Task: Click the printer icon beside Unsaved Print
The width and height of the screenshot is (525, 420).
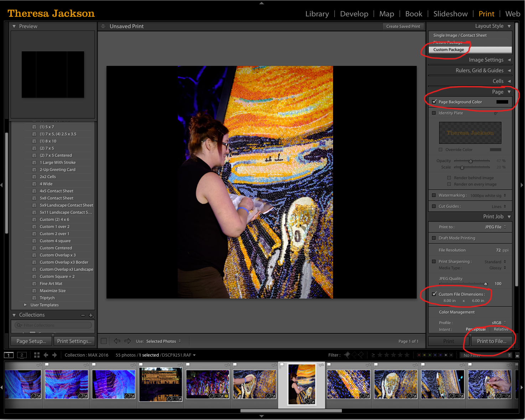Action: coord(103,26)
